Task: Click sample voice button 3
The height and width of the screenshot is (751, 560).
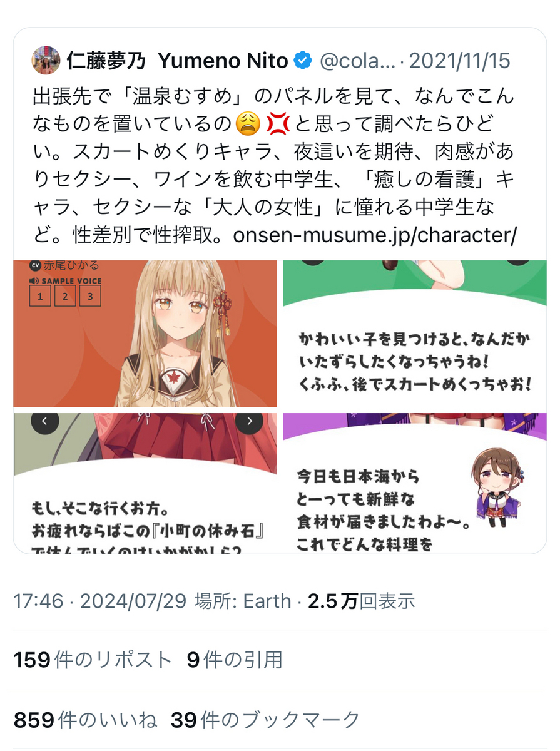Action: tap(90, 296)
